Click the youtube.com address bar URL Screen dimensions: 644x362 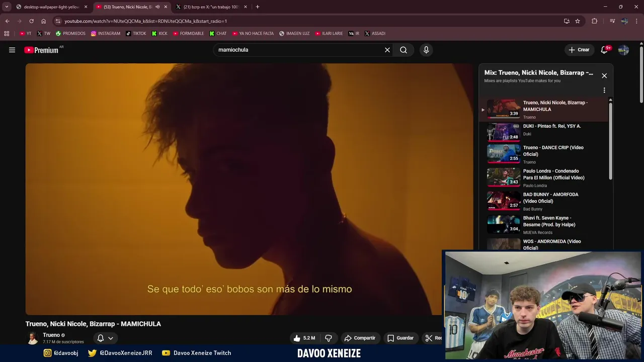coord(145,21)
